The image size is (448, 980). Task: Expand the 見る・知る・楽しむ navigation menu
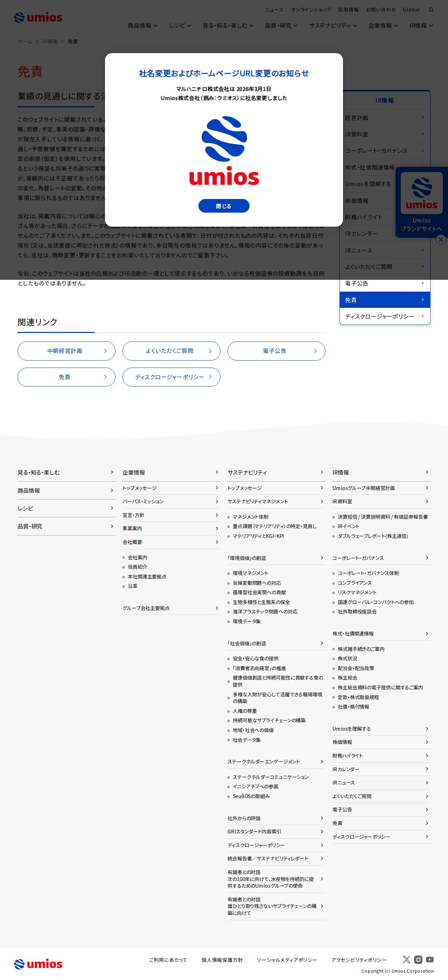[x=228, y=26]
